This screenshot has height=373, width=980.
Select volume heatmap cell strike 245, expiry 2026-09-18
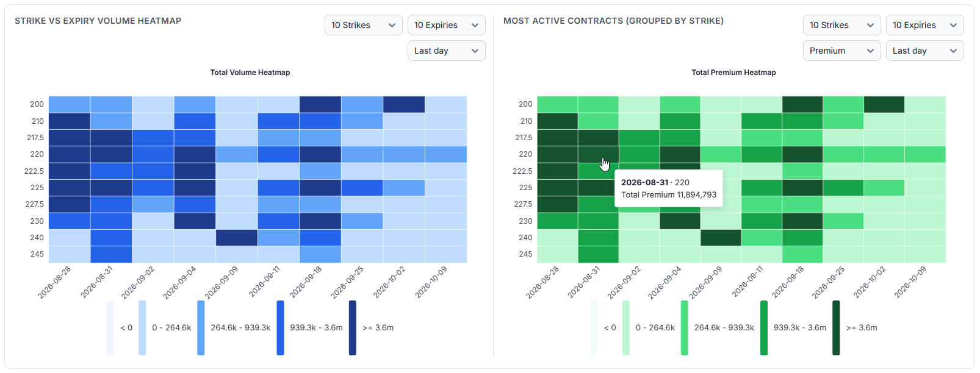click(x=320, y=254)
